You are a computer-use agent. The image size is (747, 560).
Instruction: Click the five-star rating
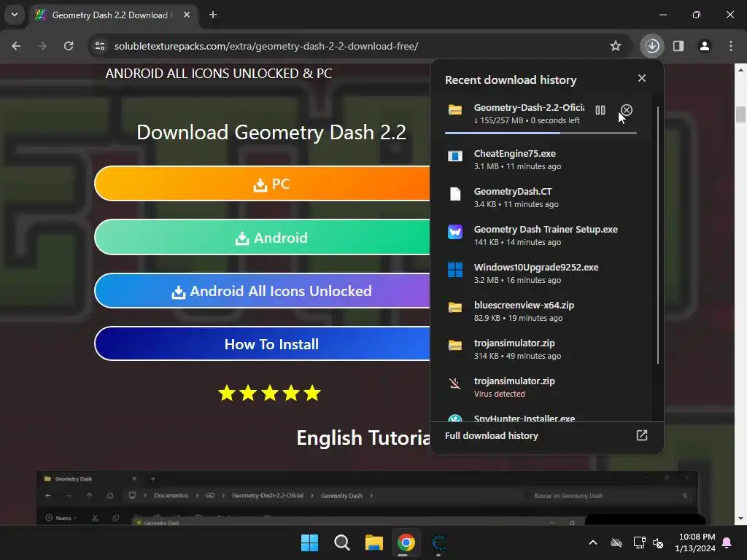click(x=270, y=393)
